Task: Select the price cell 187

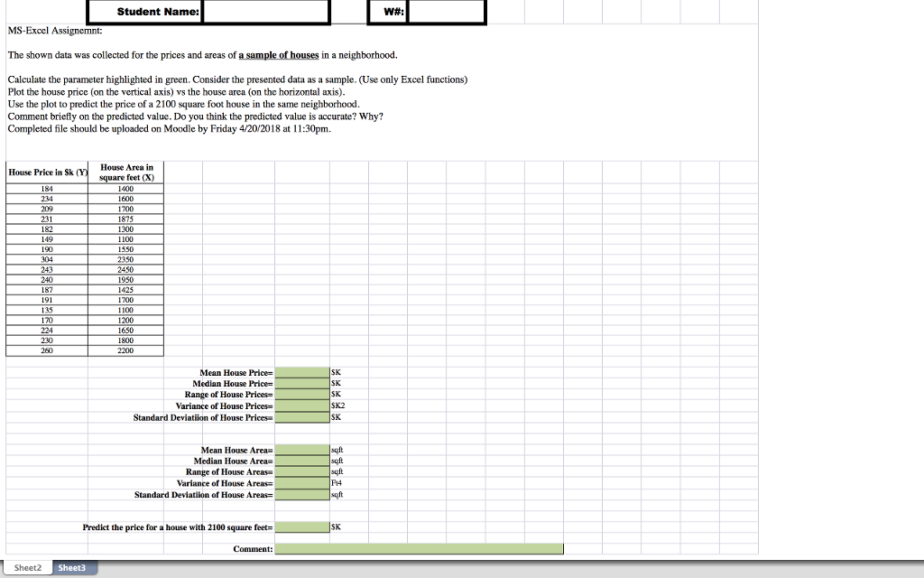Action: tap(47, 290)
